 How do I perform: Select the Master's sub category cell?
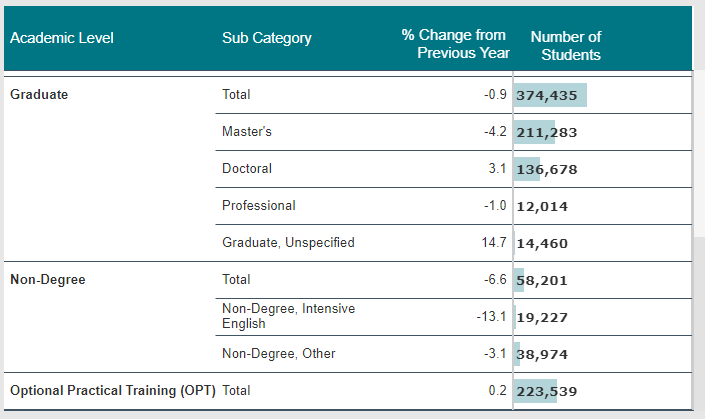tap(247, 132)
